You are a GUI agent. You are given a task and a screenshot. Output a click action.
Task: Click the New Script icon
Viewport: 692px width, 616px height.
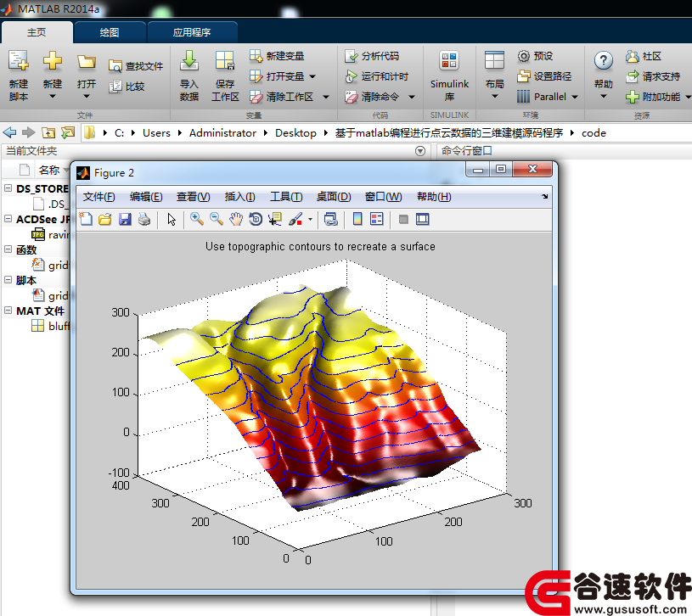point(19,60)
